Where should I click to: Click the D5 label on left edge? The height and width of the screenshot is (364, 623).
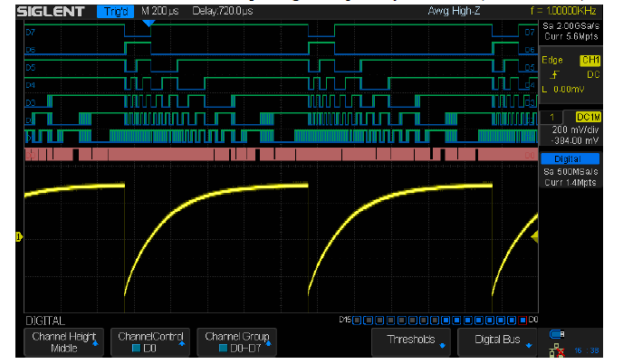coord(30,68)
